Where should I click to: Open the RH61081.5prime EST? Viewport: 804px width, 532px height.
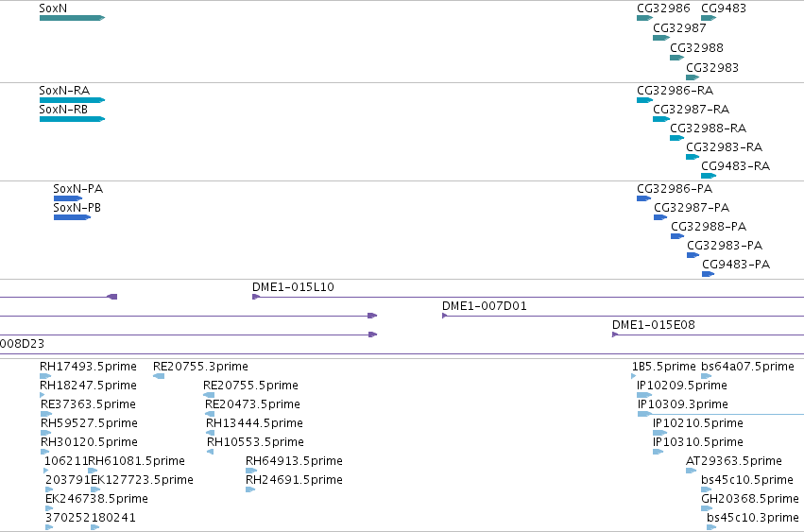pyautogui.click(x=93, y=471)
